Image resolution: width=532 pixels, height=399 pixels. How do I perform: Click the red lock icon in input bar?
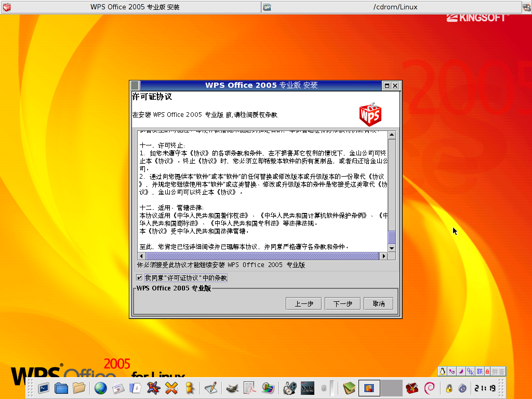tap(487, 371)
